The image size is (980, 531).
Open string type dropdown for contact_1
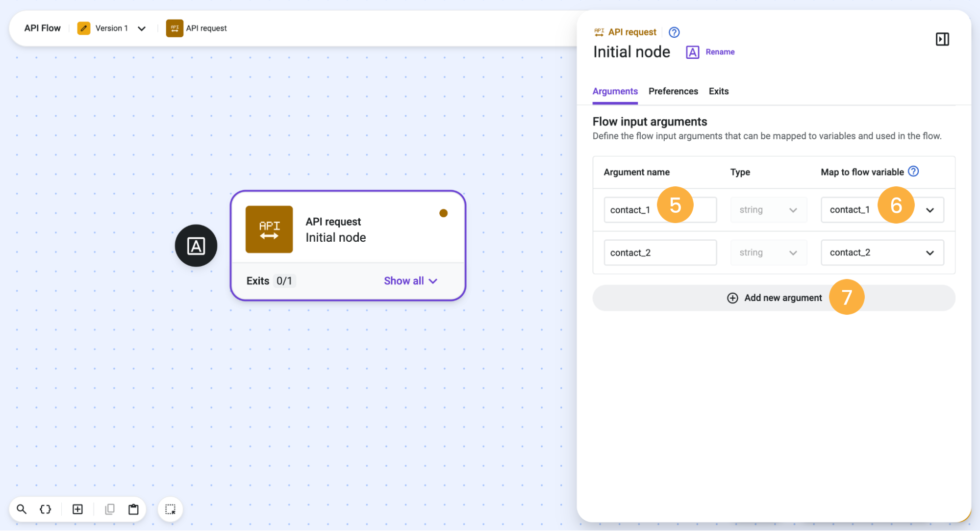[x=768, y=210]
